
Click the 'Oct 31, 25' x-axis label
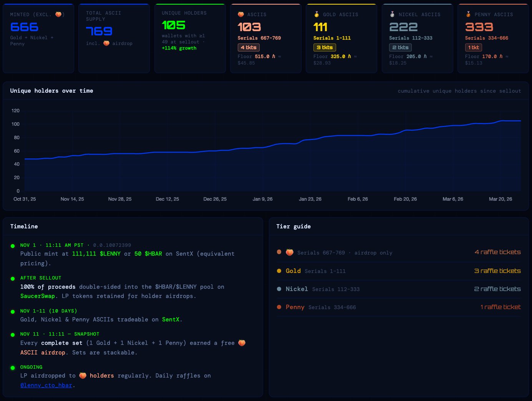pyautogui.click(x=25, y=199)
